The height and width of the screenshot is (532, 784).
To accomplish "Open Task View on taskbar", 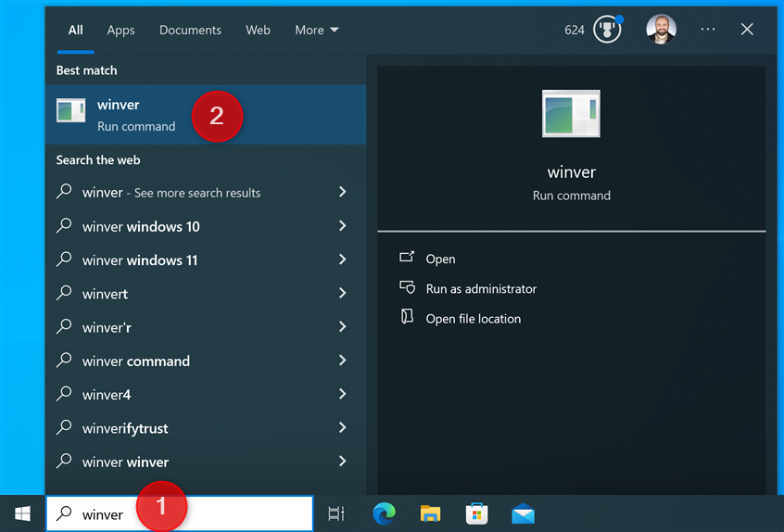I will coord(336,513).
